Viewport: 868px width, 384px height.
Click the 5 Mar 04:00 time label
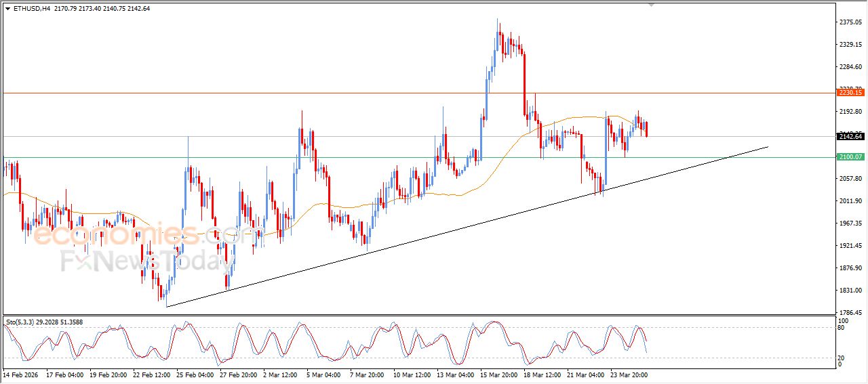click(323, 374)
